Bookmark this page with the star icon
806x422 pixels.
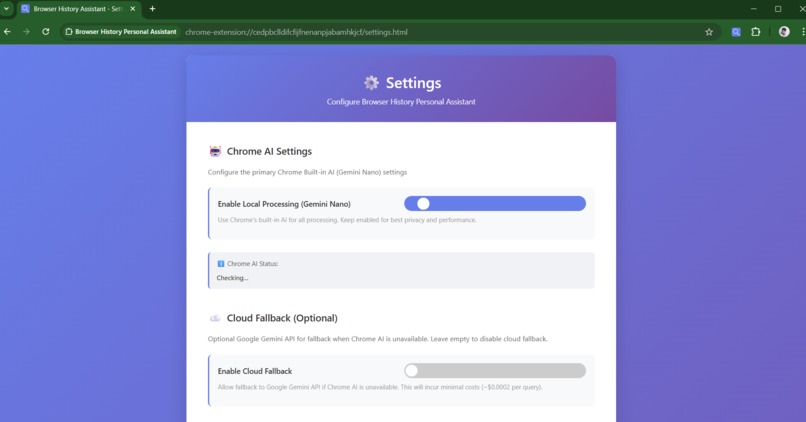(709, 32)
